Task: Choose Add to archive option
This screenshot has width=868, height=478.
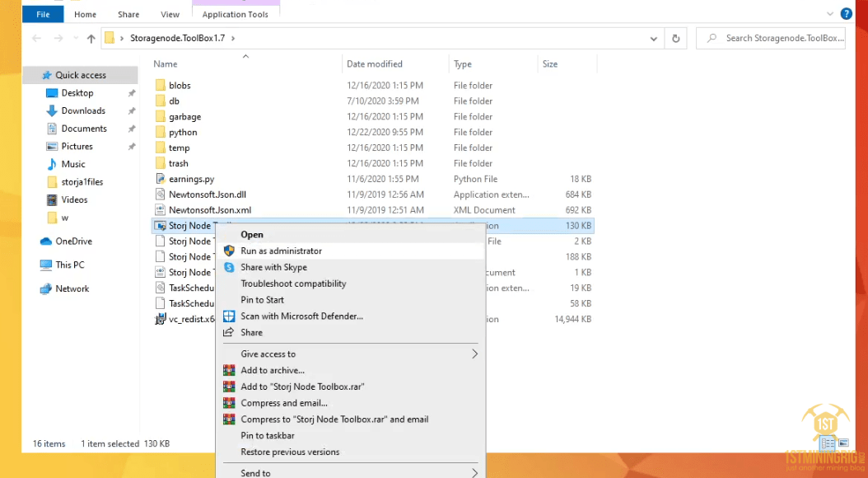Action: [x=351, y=371]
